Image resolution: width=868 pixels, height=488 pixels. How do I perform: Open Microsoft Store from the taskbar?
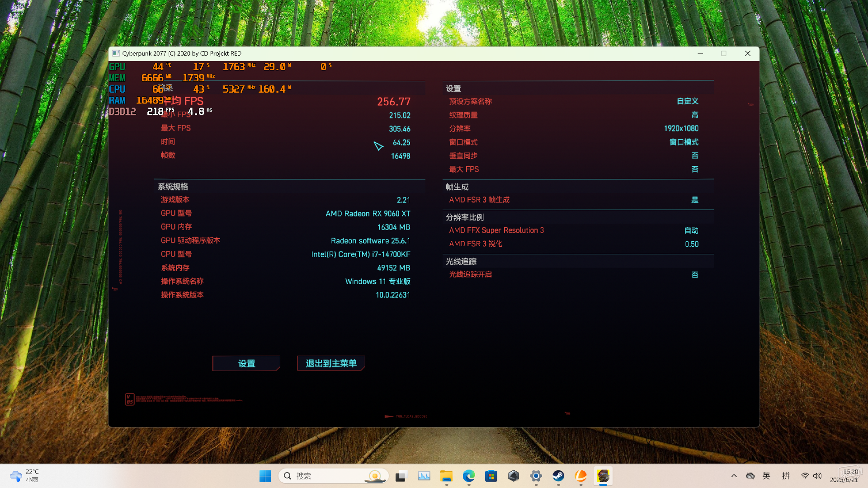491,476
